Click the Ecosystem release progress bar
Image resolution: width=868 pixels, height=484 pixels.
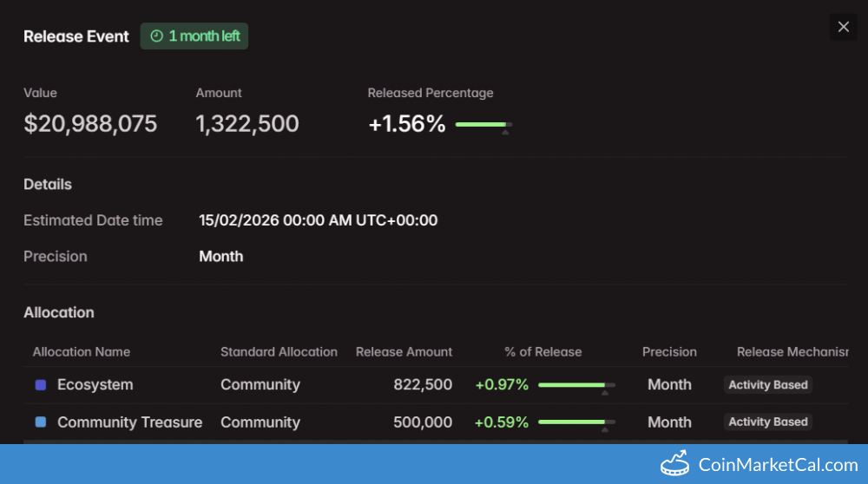pyautogui.click(x=575, y=385)
